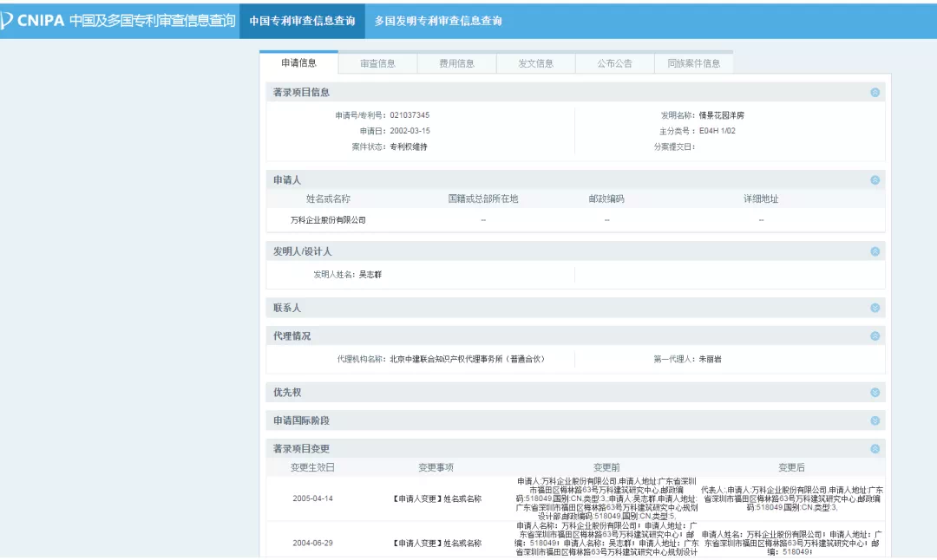The height and width of the screenshot is (560, 937).
Task: Click the 2004-06-29 change effective date
Action: tap(312, 544)
